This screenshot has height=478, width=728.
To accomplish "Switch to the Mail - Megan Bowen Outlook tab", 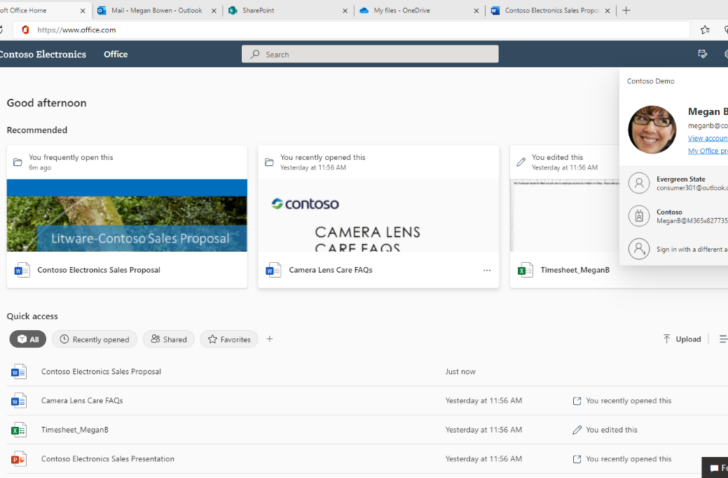I will tap(156, 10).
